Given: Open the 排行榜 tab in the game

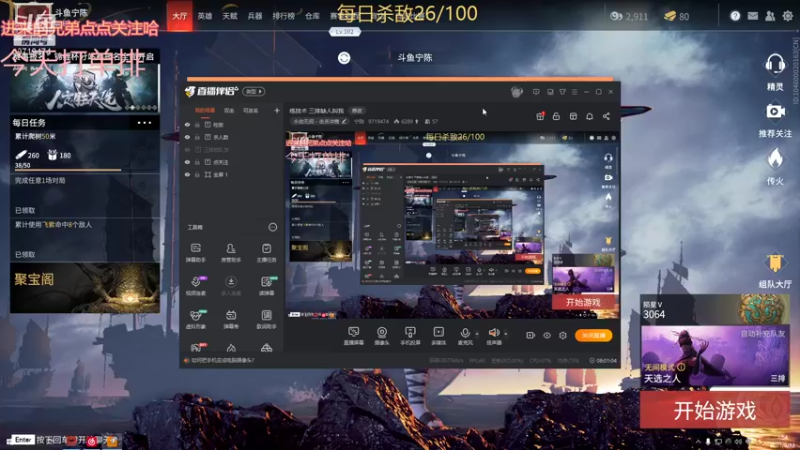Looking at the screenshot, I should point(284,16).
